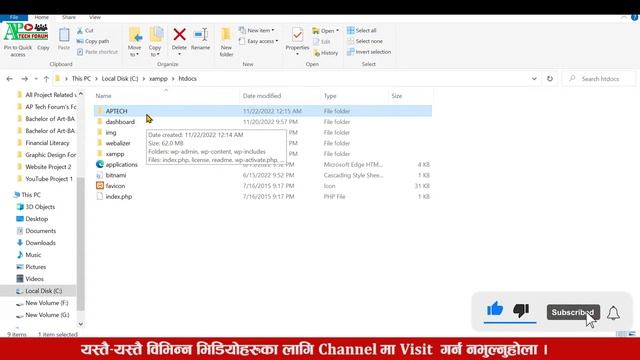The width and height of the screenshot is (640, 360).
Task: Click the Search htdocs input box
Action: (x=599, y=79)
